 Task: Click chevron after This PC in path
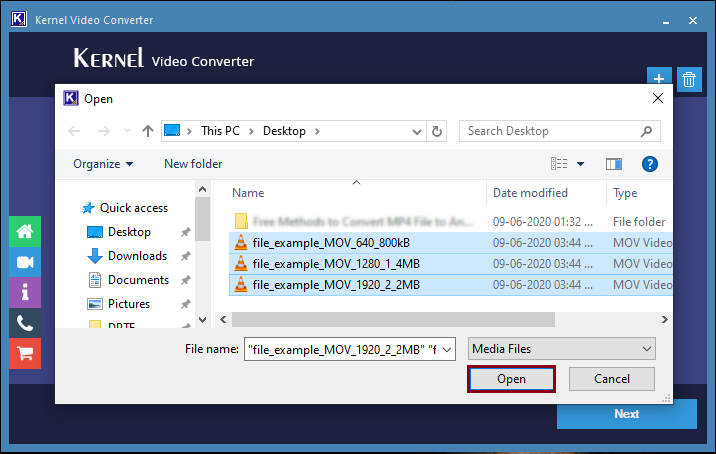(x=251, y=132)
